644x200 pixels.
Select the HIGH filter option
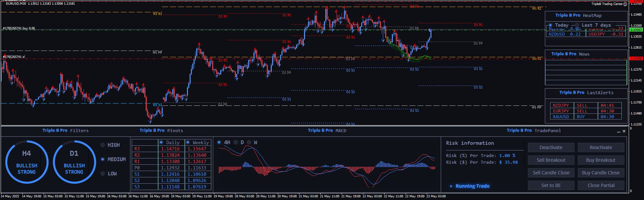(x=103, y=145)
